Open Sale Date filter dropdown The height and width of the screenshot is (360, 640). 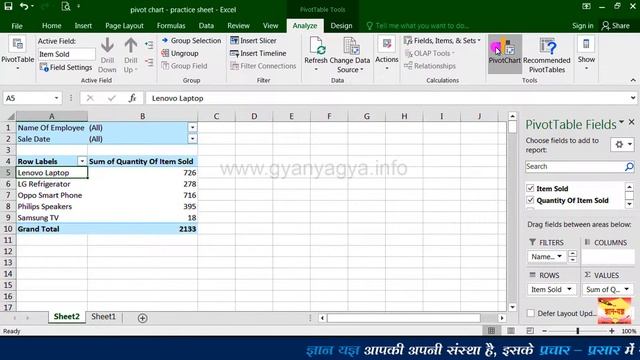(192, 139)
